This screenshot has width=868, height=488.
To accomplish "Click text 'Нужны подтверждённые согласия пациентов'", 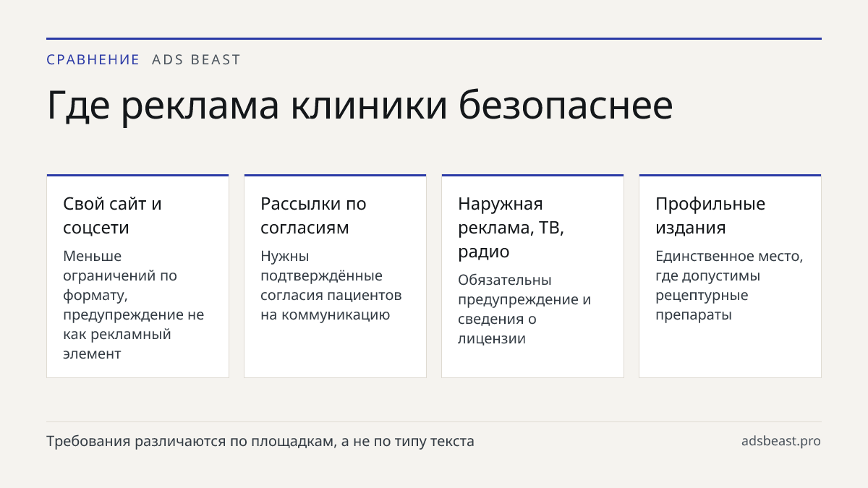I will click(x=331, y=275).
